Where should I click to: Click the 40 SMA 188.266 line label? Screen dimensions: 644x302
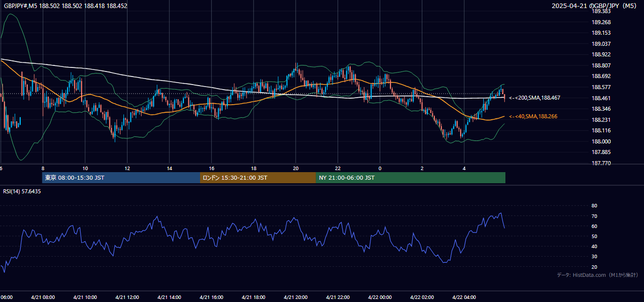pos(533,116)
